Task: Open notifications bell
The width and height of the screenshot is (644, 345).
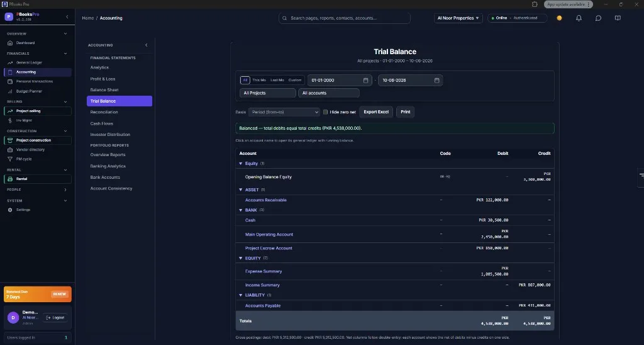Action: [x=579, y=18]
